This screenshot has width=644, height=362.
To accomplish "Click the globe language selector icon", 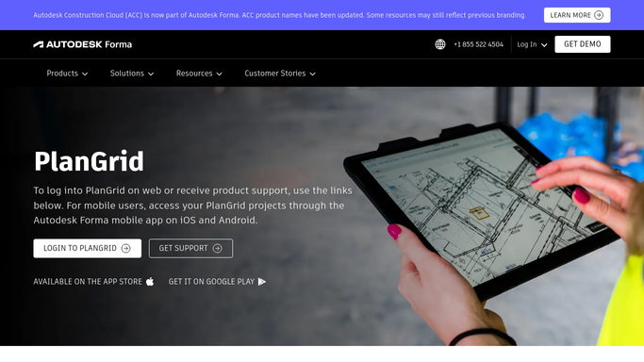I will [440, 44].
